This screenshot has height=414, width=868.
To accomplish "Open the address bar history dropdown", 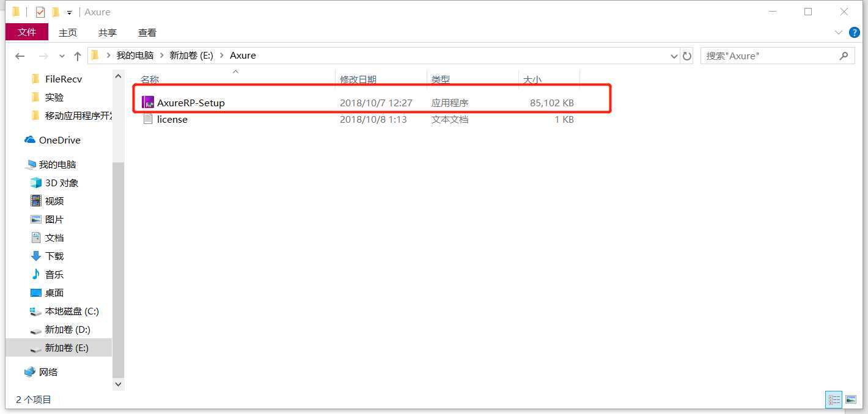I will (674, 56).
